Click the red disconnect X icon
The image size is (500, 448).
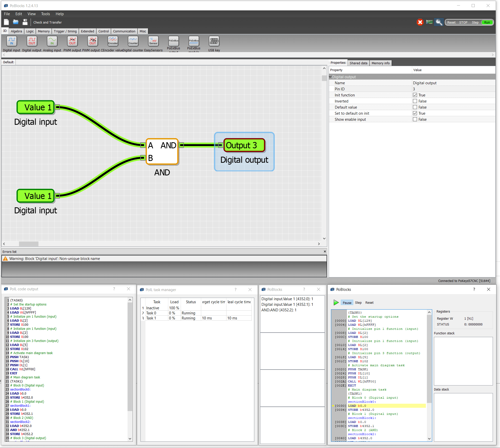click(420, 22)
